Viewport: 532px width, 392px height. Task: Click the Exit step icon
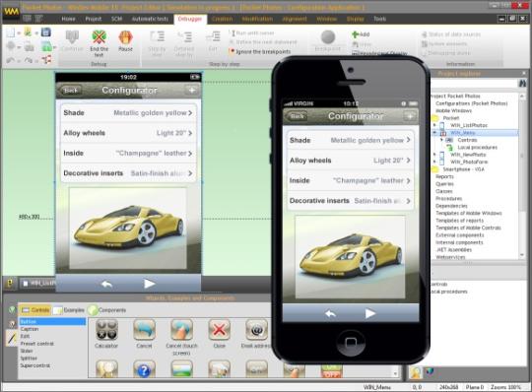click(213, 37)
